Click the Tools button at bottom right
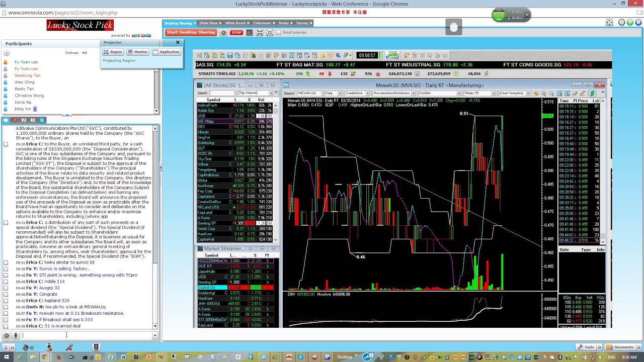The width and height of the screenshot is (644, 362). click(x=586, y=347)
